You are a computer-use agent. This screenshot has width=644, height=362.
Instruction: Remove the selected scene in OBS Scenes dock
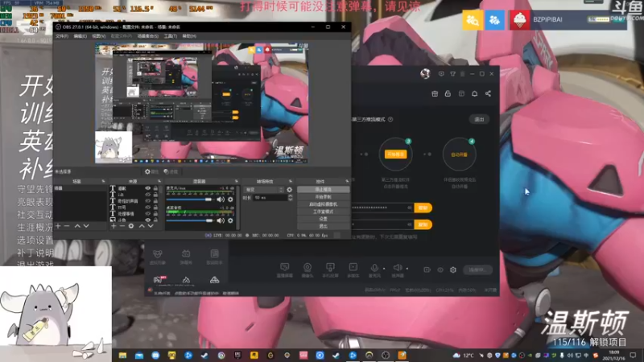pos(67,226)
